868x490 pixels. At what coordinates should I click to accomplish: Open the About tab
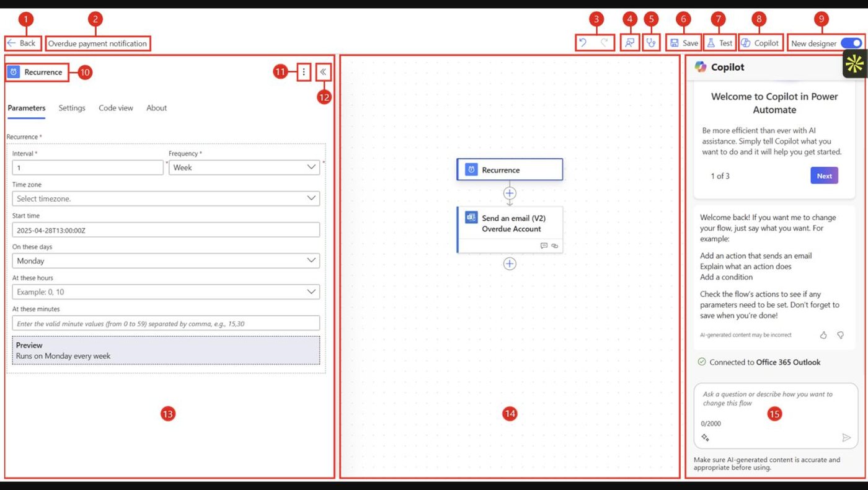(x=156, y=108)
